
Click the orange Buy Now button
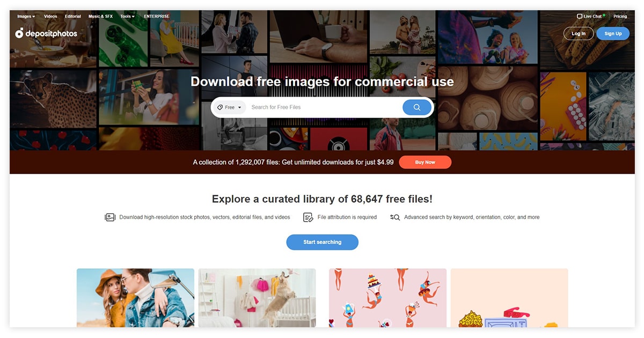(425, 162)
